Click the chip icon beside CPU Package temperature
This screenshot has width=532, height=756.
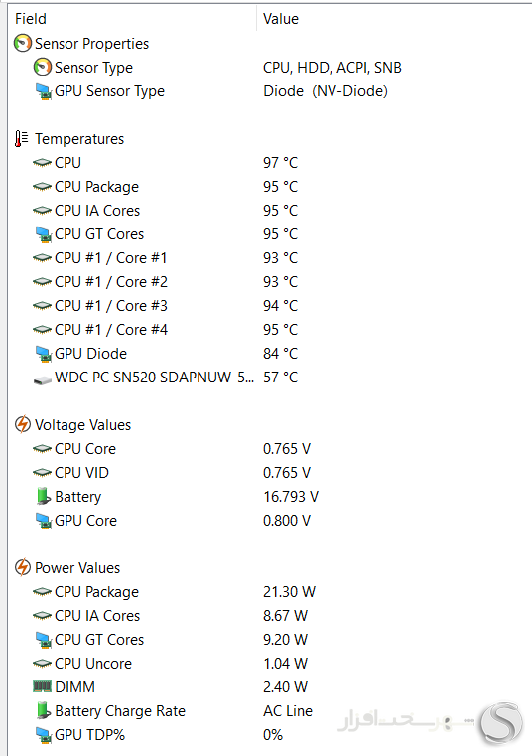[x=42, y=187]
